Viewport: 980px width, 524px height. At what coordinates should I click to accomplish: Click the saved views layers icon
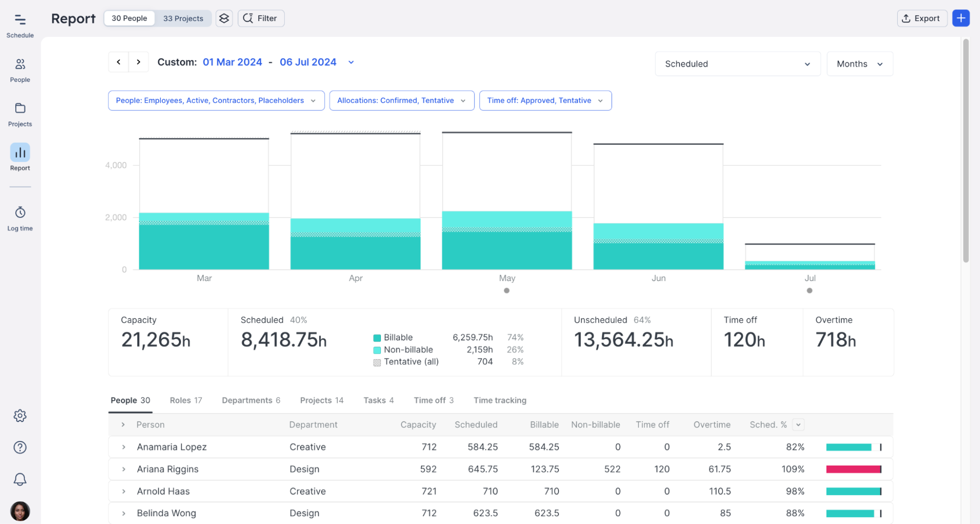(224, 18)
